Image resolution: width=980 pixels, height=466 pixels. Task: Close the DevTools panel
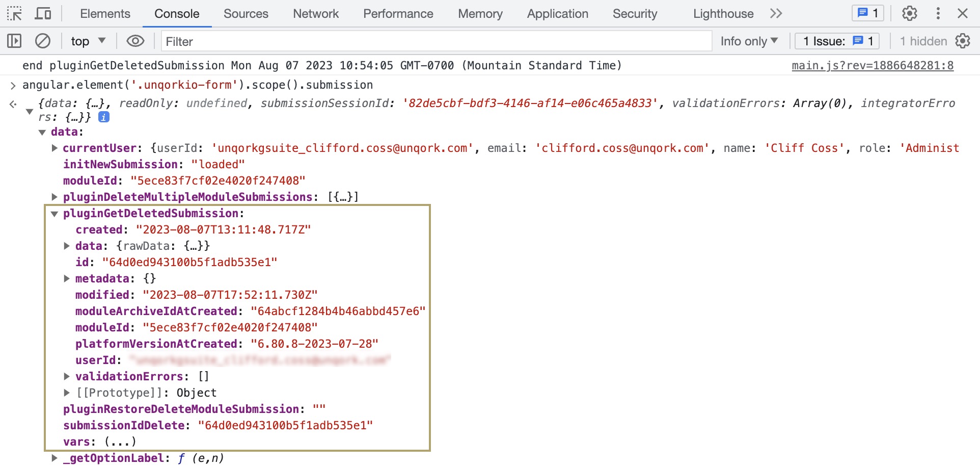point(963,13)
